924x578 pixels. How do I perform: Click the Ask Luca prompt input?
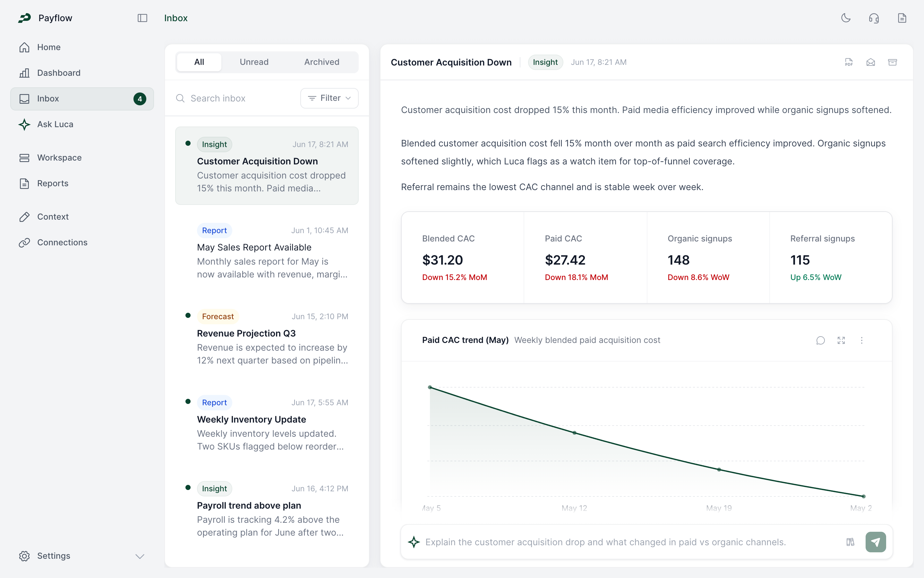[x=630, y=542]
